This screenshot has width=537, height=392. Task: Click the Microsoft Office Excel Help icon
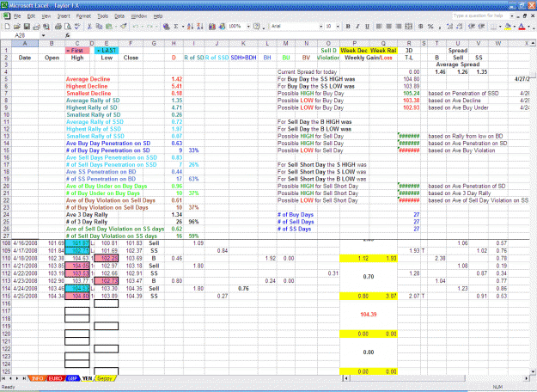point(257,27)
